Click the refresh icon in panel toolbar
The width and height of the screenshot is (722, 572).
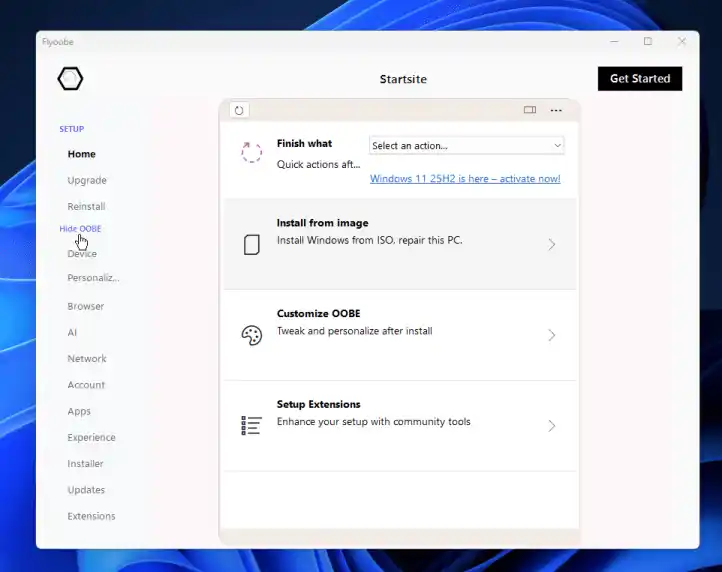click(x=239, y=110)
